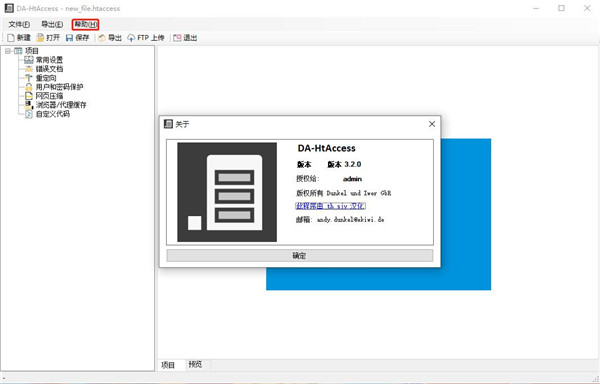
Task: Click the 导出 export toolbar icon
Action: coord(102,38)
